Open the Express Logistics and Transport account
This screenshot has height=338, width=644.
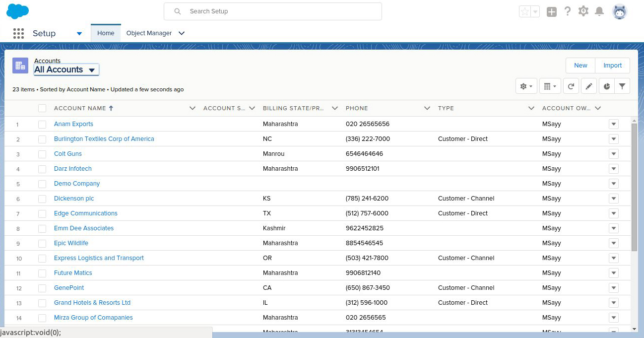[x=99, y=258]
